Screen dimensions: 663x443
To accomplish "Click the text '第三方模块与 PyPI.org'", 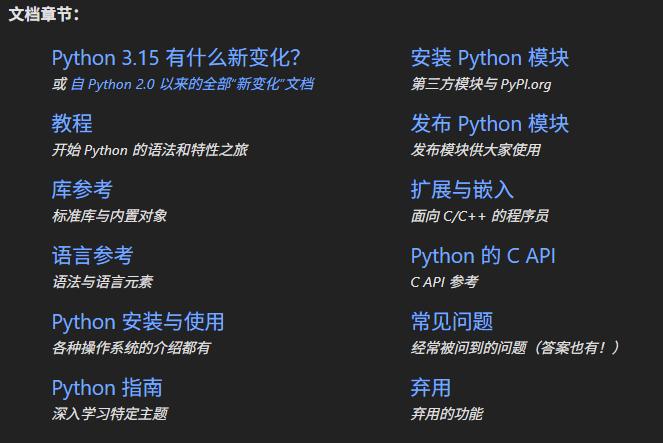I will tap(481, 84).
